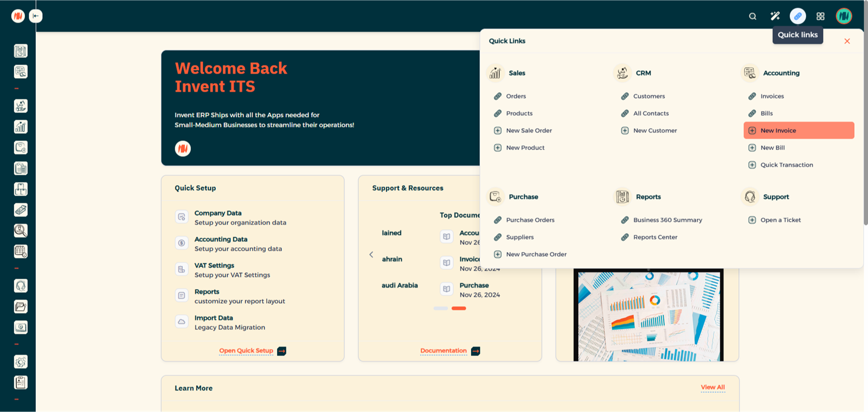This screenshot has height=412, width=868.
Task: Open the magic wand assistant icon
Action: [x=775, y=16]
